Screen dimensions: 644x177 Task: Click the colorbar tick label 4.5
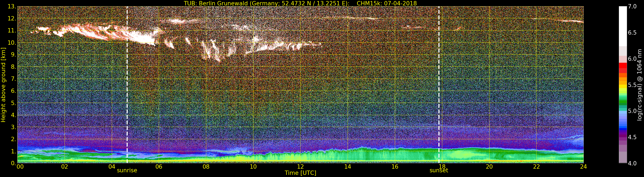coord(632,137)
